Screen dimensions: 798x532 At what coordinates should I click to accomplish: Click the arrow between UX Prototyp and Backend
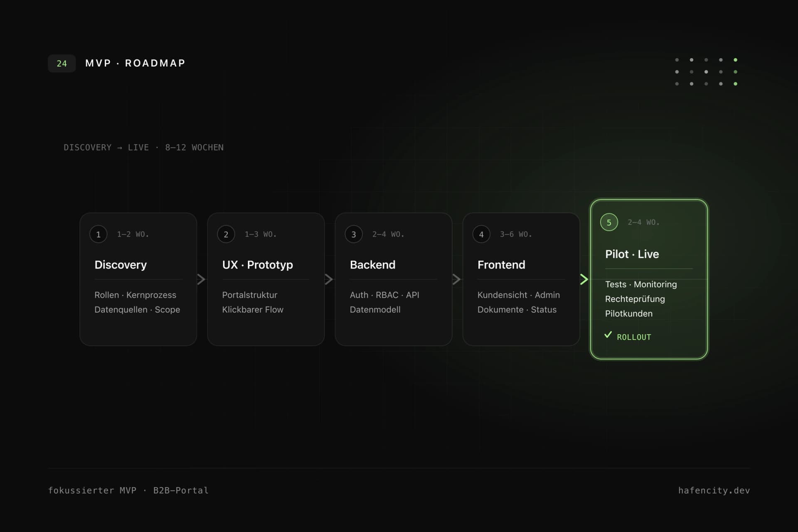pyautogui.click(x=329, y=279)
